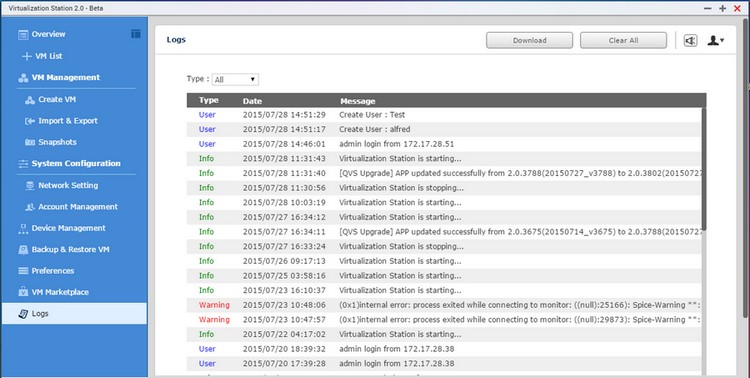This screenshot has width=750, height=378.
Task: Click the log table vertical scrollbar
Action: pyautogui.click(x=704, y=167)
